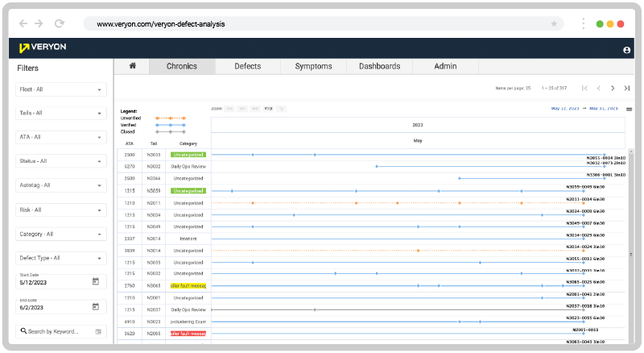Open the Home tab icon
The height and width of the screenshot is (353, 644).
pyautogui.click(x=132, y=66)
